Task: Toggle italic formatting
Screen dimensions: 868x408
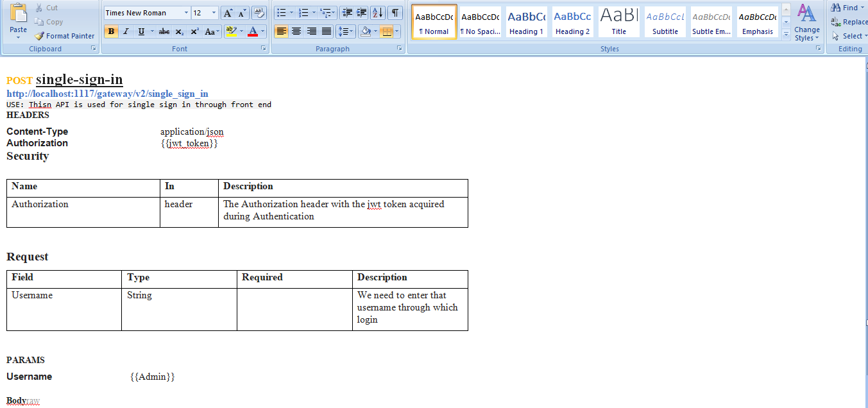Action: [126, 31]
